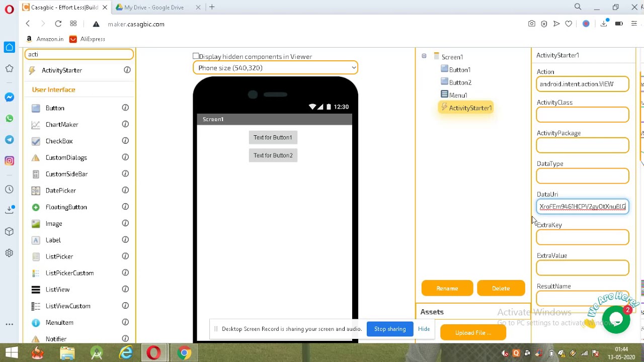644x362 pixels.
Task: Open Instagram in the Opera sidebar
Action: point(9,161)
